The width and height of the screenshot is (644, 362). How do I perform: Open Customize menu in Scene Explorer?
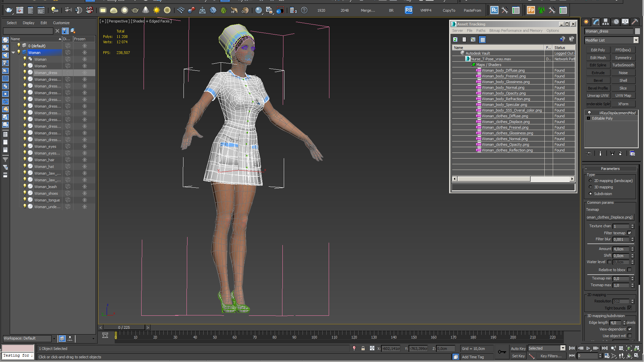(x=61, y=23)
